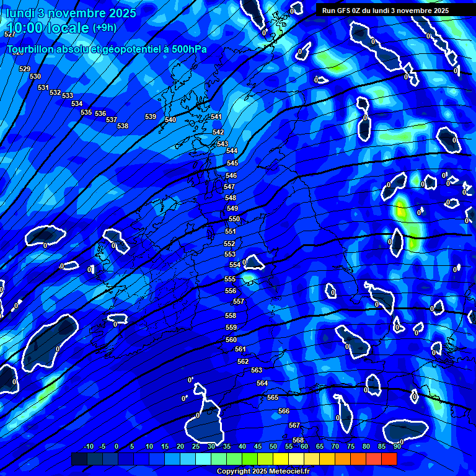This screenshot has height=476, width=476.
Task: Click the 568 contour label near the legend
Action: click(298, 440)
